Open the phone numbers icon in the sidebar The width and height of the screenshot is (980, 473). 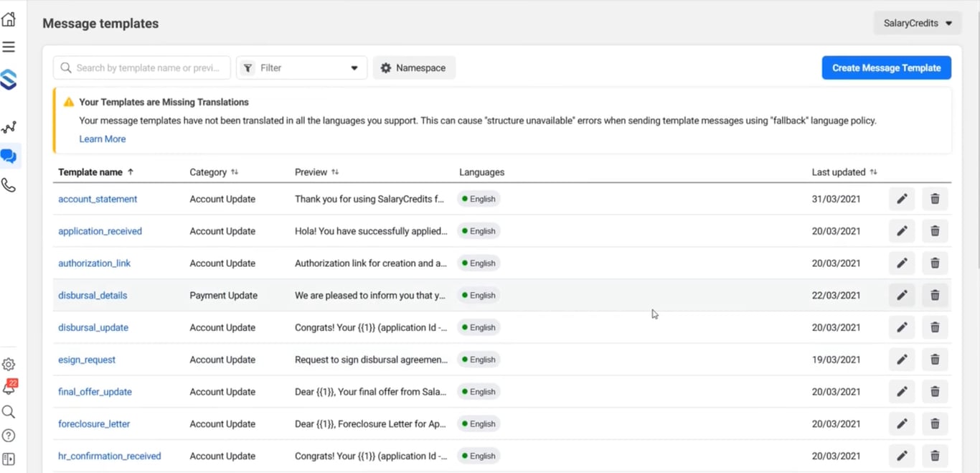click(x=9, y=185)
